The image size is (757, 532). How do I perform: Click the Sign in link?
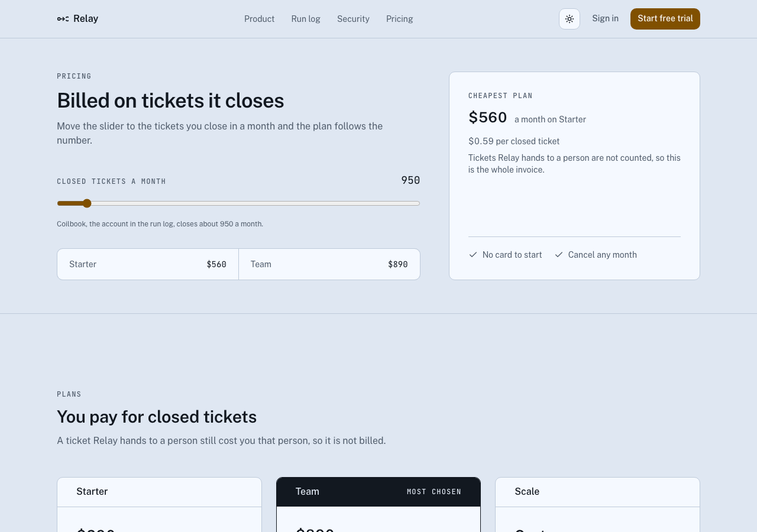(605, 18)
